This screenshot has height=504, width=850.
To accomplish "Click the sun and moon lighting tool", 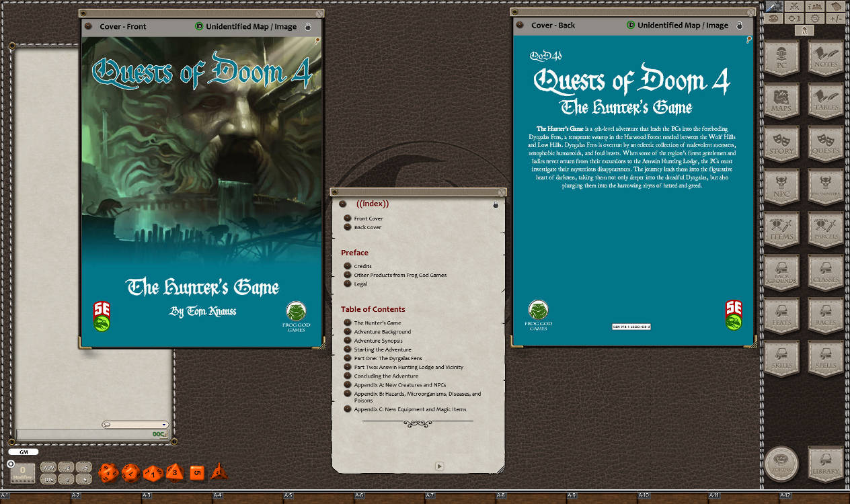I will point(796,17).
